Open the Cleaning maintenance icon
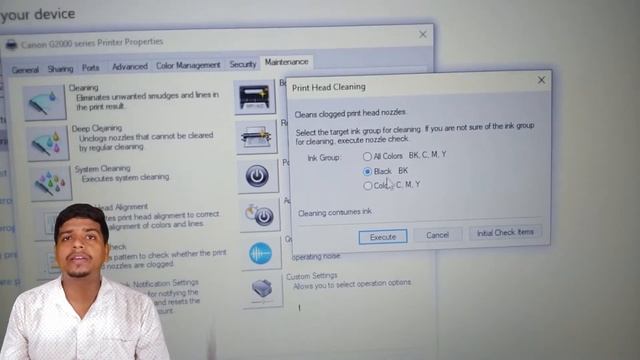 pos(44,102)
